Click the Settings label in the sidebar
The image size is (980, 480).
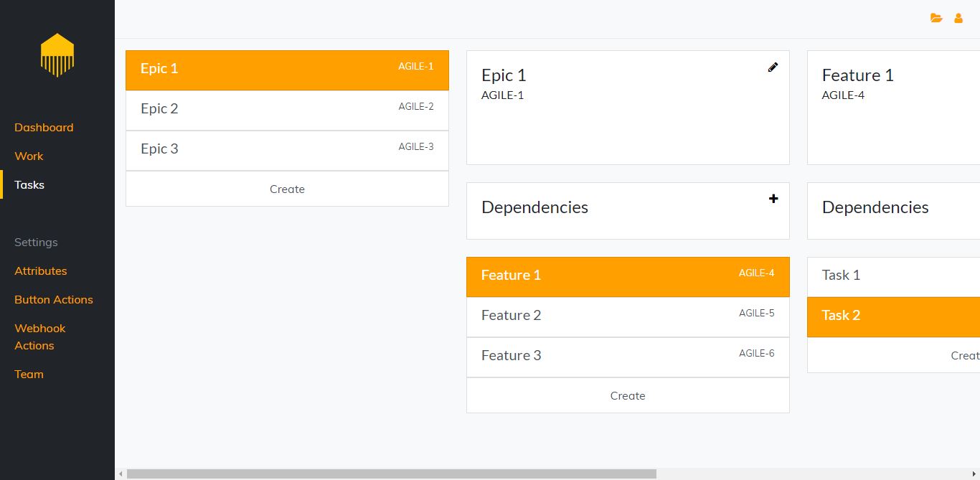pos(36,242)
